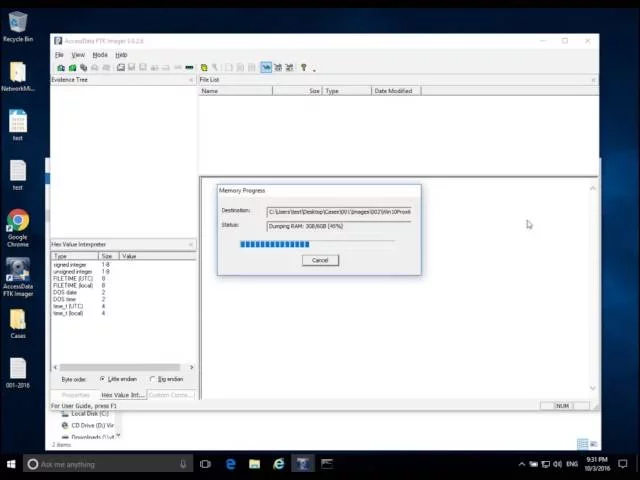The image size is (640, 480).
Task: Click the Hex Interpreter horizontal scrollbar
Action: click(x=120, y=367)
